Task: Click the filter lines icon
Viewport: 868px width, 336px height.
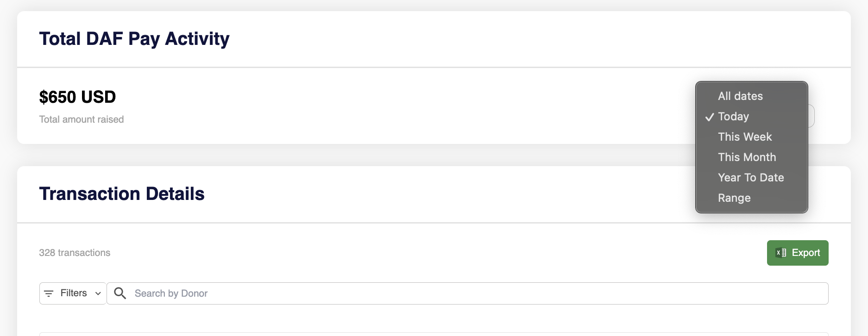Action: coord(49,293)
